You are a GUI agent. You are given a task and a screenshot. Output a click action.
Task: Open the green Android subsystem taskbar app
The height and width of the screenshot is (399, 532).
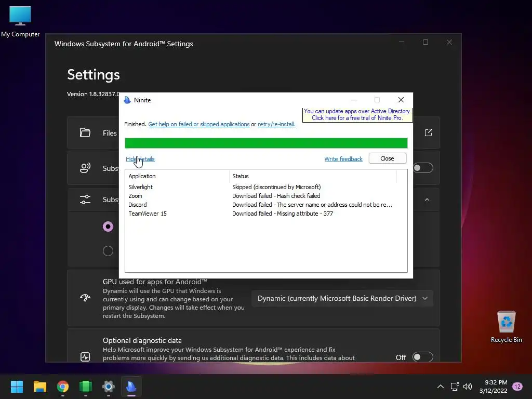(x=86, y=387)
